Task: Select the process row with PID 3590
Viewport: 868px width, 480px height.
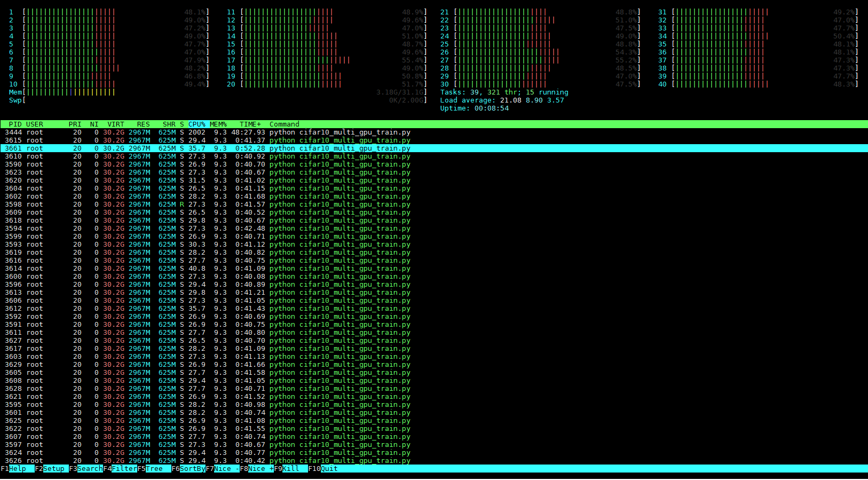Action: click(x=434, y=164)
